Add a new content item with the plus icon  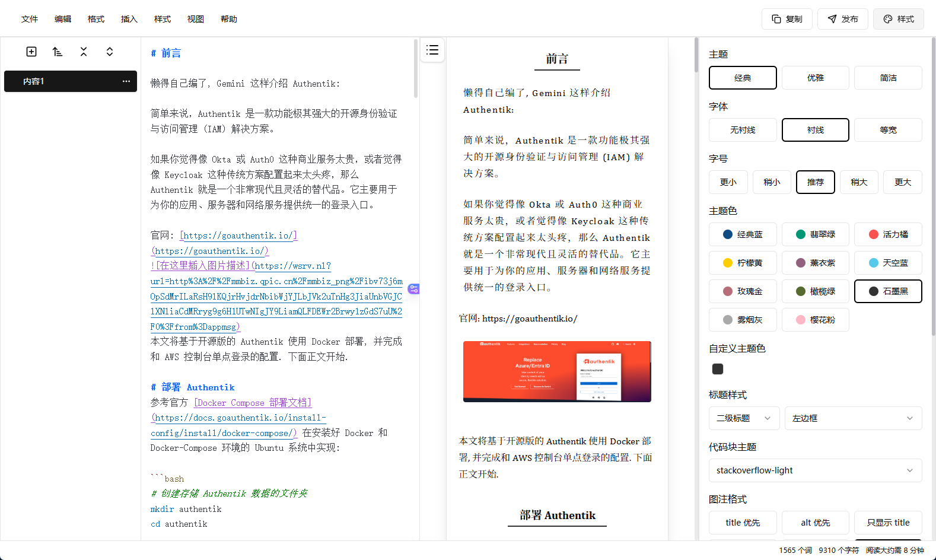point(31,52)
